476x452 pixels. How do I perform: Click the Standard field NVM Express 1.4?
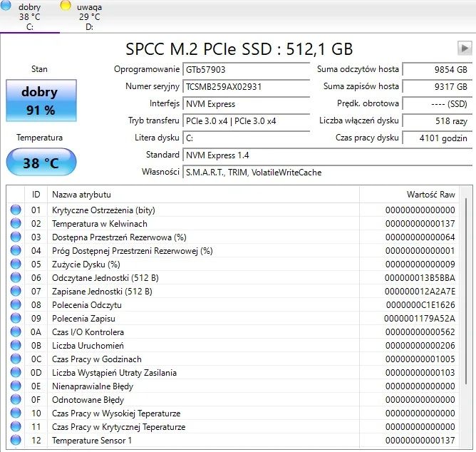328,155
